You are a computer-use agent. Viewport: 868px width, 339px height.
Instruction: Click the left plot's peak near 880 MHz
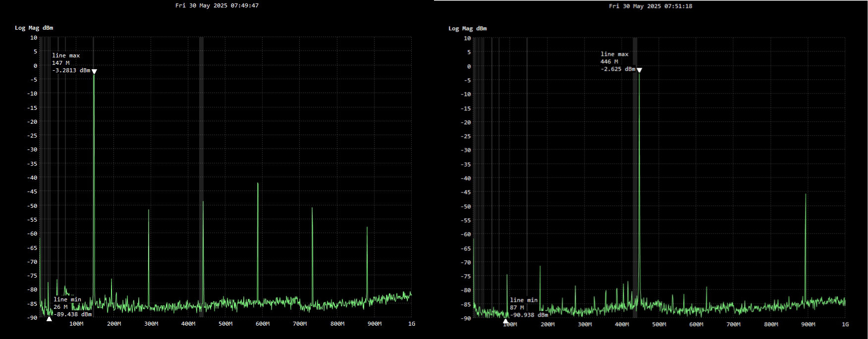tap(367, 228)
